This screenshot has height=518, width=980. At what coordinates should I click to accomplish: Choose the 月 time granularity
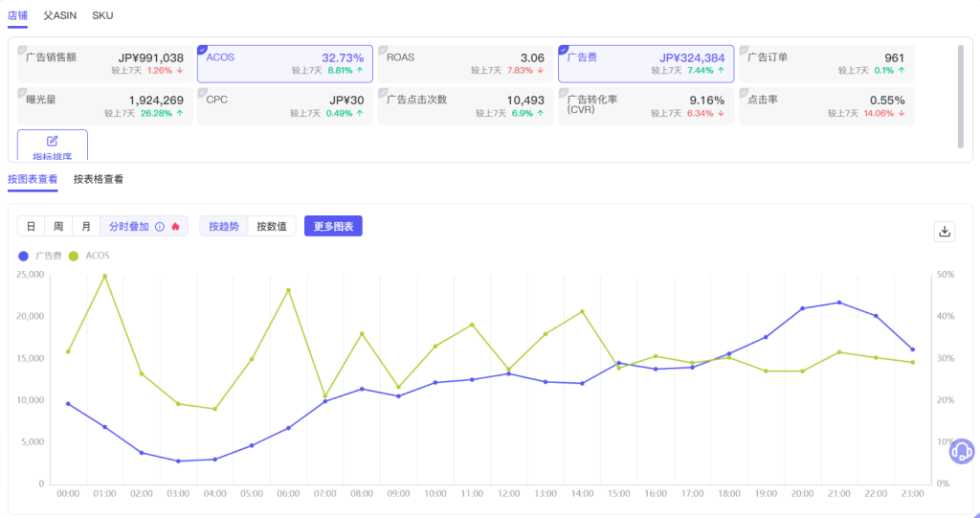[x=86, y=227]
